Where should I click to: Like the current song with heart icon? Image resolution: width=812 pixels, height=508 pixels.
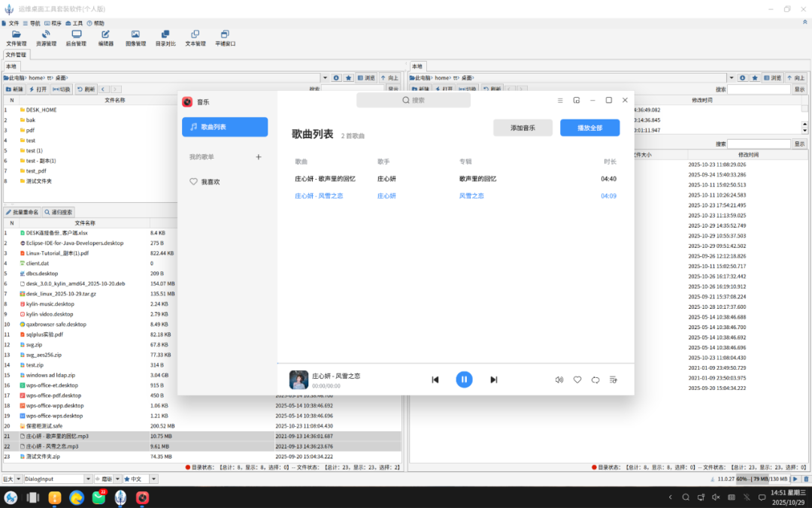click(577, 379)
